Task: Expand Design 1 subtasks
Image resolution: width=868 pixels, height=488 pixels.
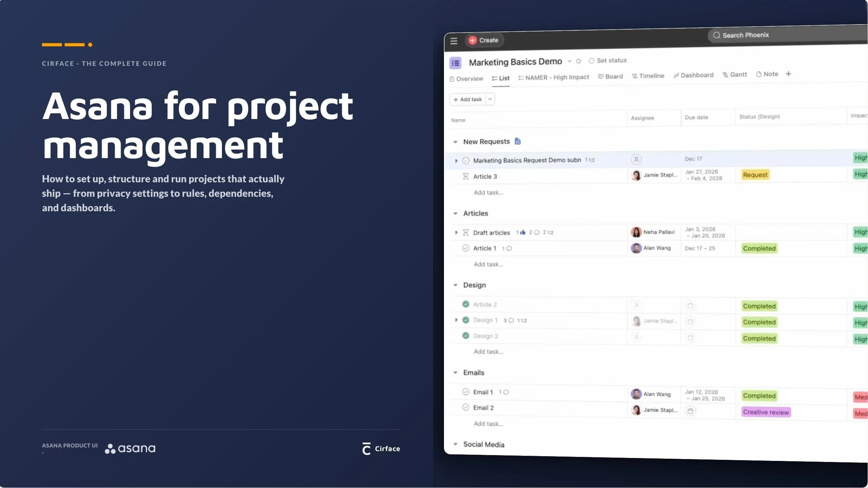Action: coord(456,320)
